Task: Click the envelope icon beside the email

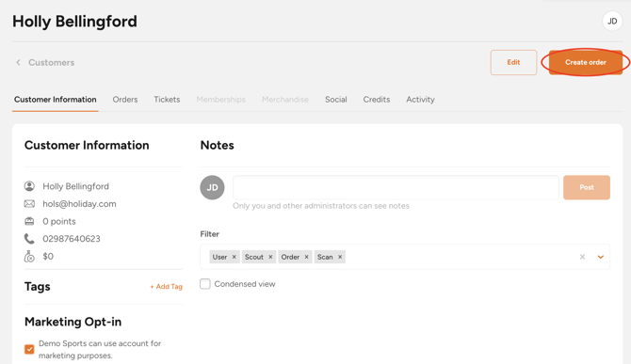Action: 29,204
